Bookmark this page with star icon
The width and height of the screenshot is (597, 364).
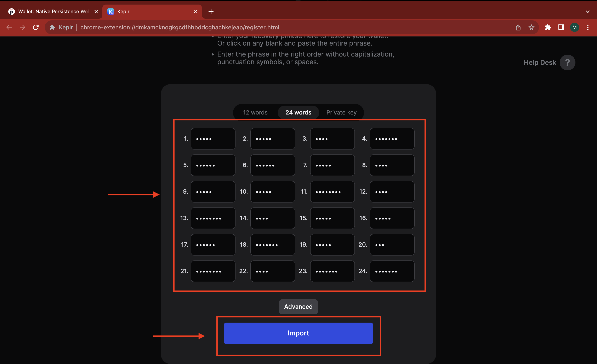pyautogui.click(x=531, y=27)
